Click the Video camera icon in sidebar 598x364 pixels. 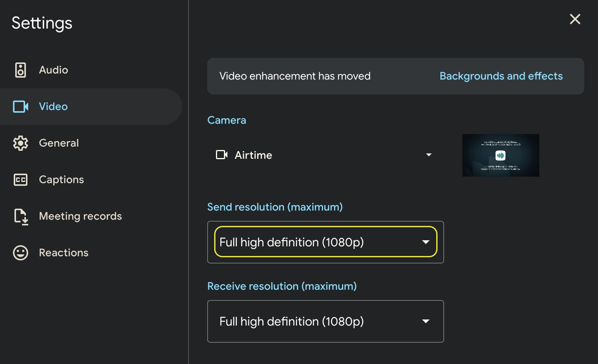tap(21, 107)
